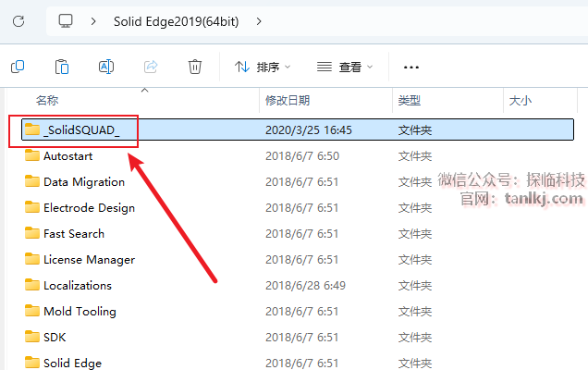Click folder icon beside Autostart
Image resolution: width=588 pixels, height=370 pixels.
(x=32, y=155)
